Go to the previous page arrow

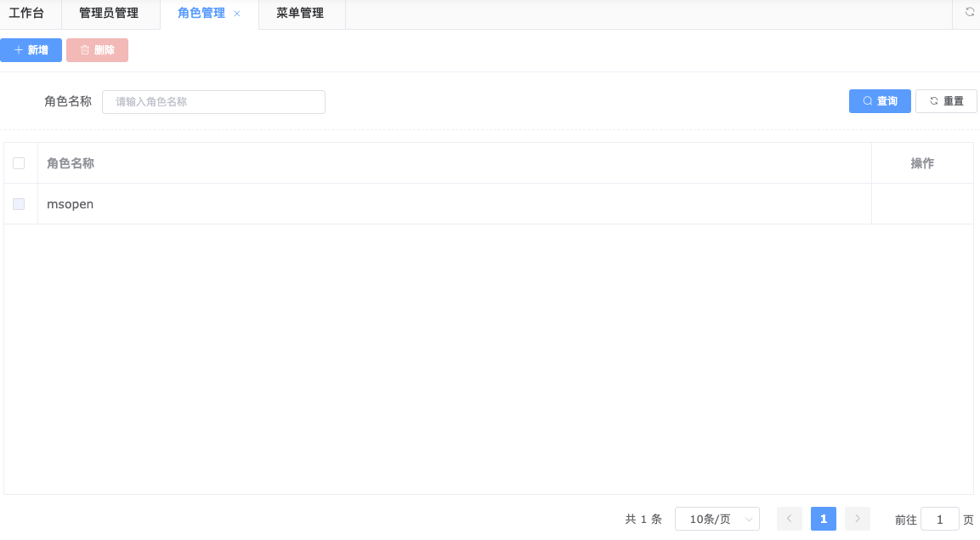click(x=789, y=519)
